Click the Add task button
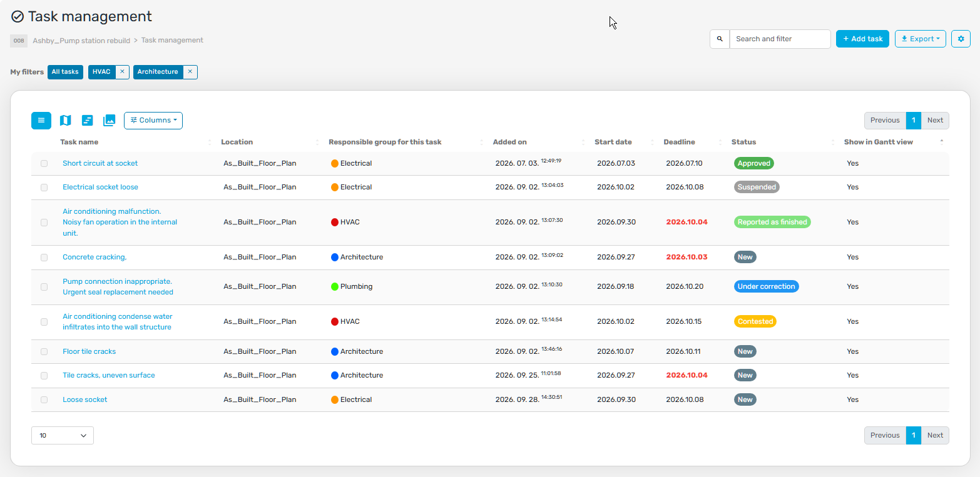 pyautogui.click(x=862, y=39)
